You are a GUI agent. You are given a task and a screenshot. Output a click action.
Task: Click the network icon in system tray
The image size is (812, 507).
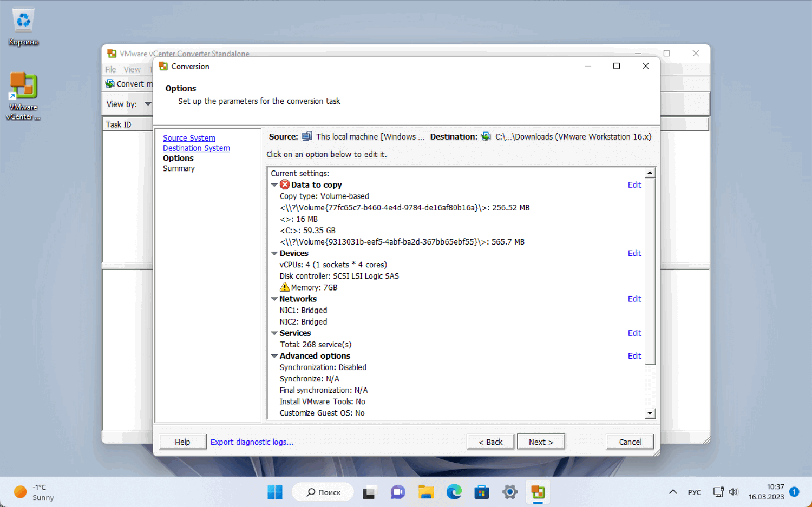(x=718, y=492)
